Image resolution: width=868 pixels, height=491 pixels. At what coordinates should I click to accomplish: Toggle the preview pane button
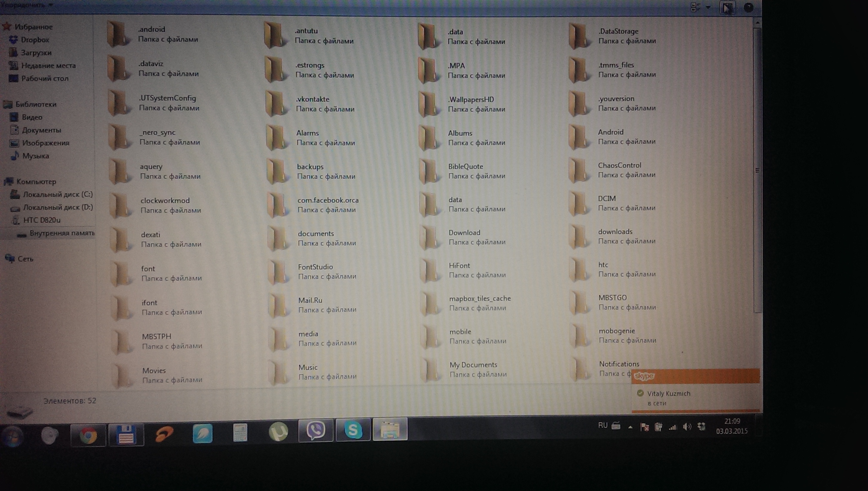click(x=727, y=7)
